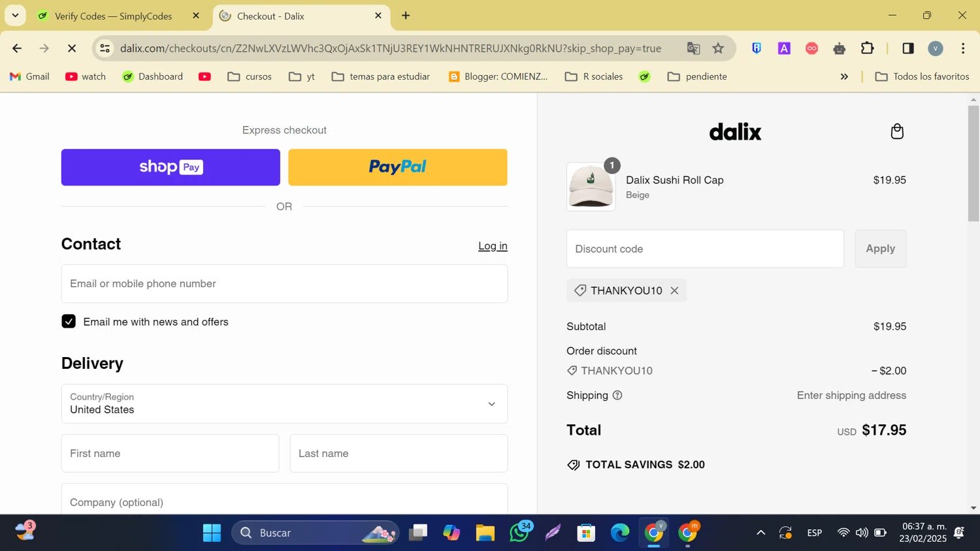Open the watch bookmark
Image resolution: width=980 pixels, height=551 pixels.
click(x=86, y=76)
